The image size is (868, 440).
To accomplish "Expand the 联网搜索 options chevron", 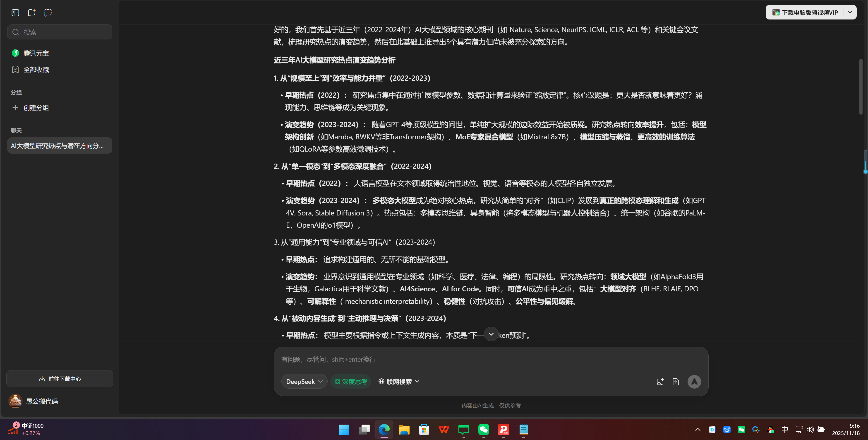I will coord(417,381).
